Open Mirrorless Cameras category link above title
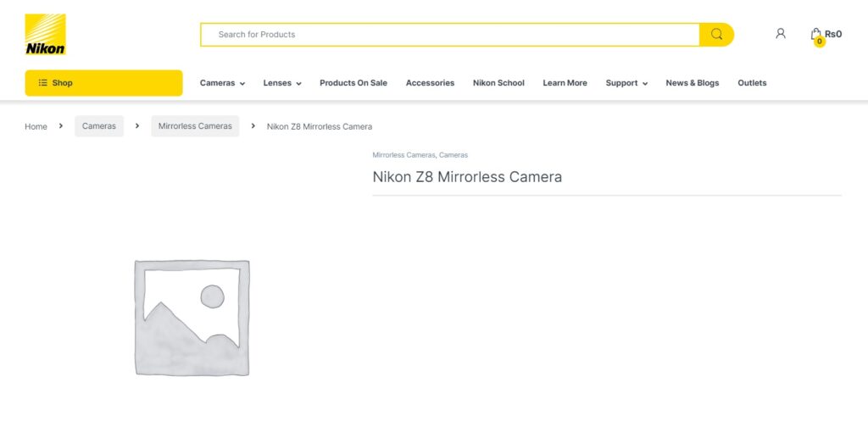Screen dimensions: 868x432 click(x=403, y=155)
